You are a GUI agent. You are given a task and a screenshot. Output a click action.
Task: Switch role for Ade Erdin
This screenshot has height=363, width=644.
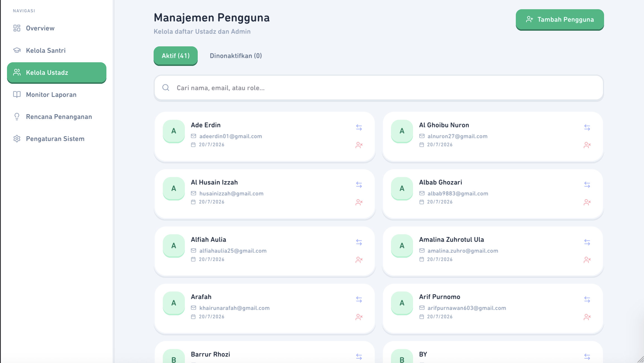click(x=359, y=128)
